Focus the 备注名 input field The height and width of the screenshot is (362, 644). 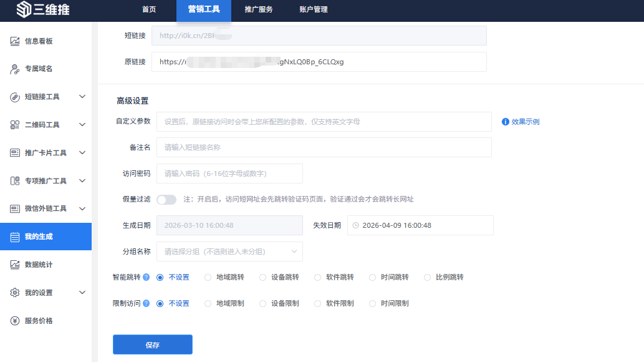324,147
